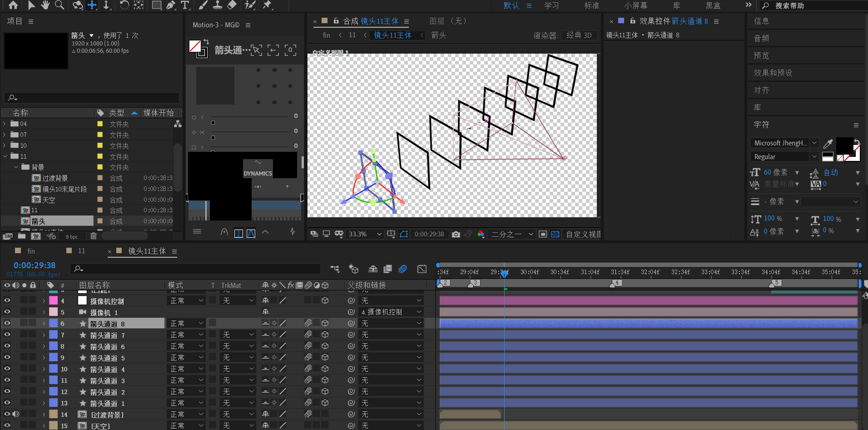The height and width of the screenshot is (430, 868).
Task: Select the Horizontal Type tool
Action: point(184,5)
